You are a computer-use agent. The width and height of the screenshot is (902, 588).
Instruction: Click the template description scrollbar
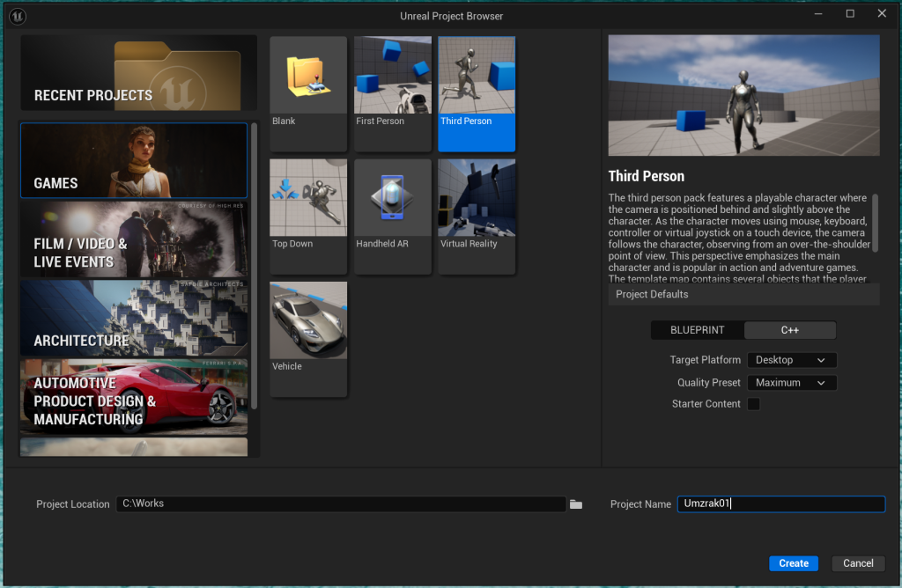(x=875, y=223)
